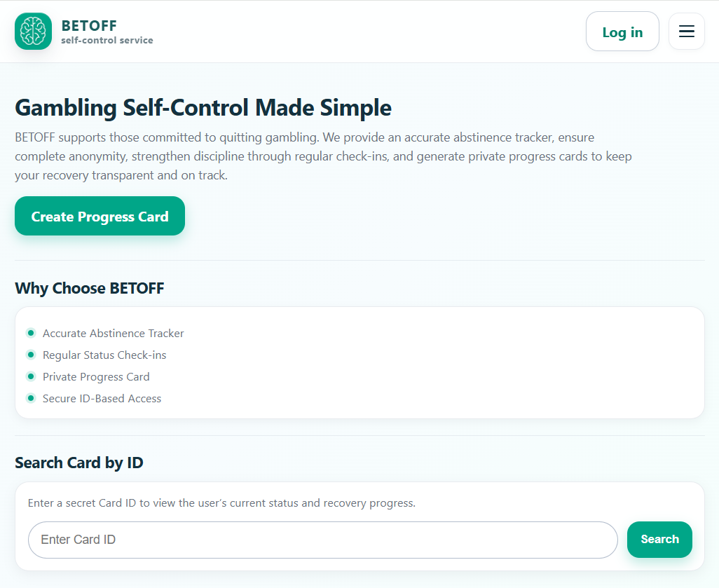Click the teal dot beside Regular Status Check-ins
The image size is (719, 588).
tap(31, 355)
